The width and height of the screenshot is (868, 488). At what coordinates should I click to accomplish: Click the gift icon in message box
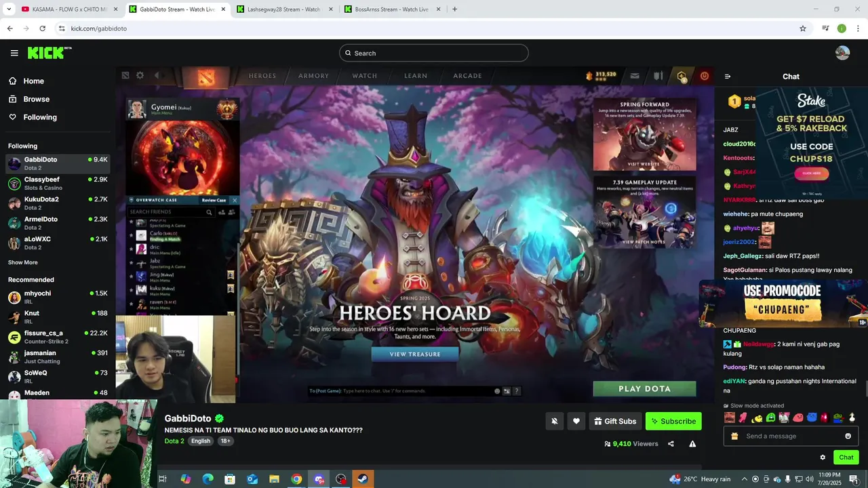(734, 436)
